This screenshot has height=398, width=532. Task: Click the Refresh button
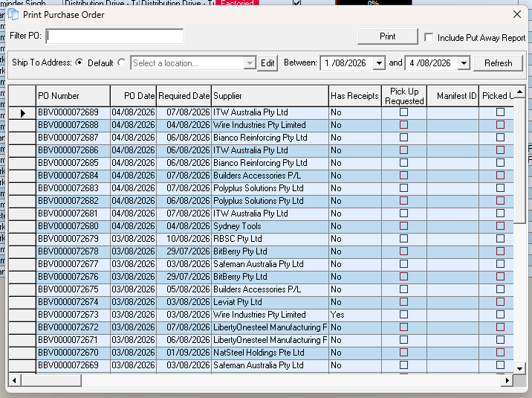click(498, 63)
